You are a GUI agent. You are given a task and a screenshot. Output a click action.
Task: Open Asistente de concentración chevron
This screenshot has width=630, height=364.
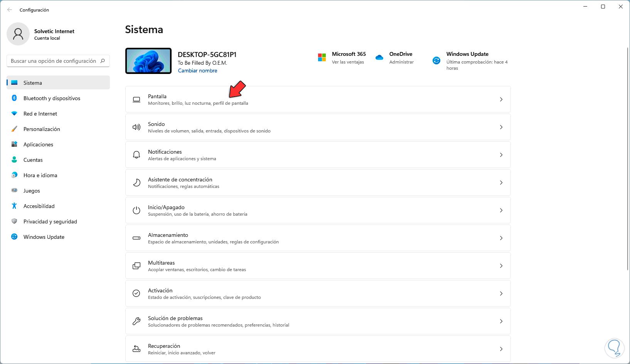coord(501,183)
